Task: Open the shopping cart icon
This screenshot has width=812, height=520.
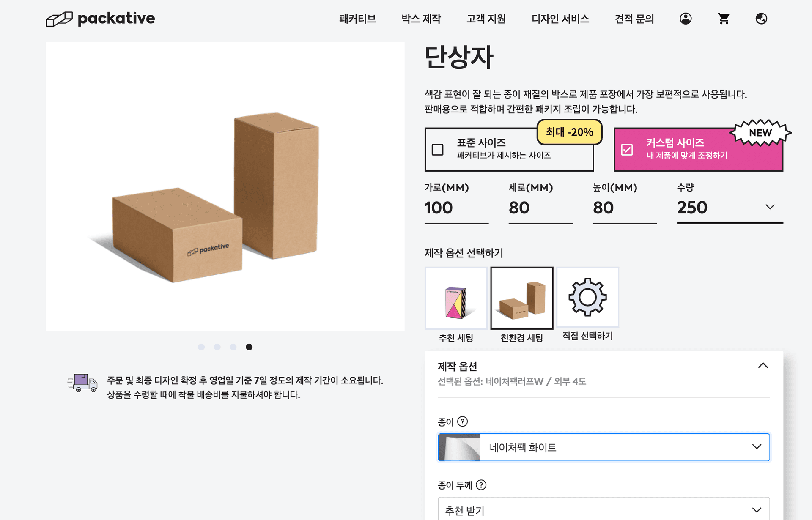Action: pyautogui.click(x=724, y=19)
